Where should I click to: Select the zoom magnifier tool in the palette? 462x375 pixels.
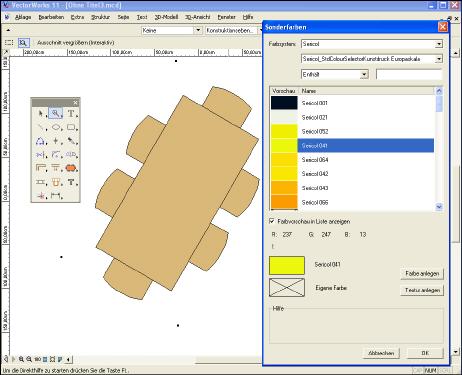(55, 114)
